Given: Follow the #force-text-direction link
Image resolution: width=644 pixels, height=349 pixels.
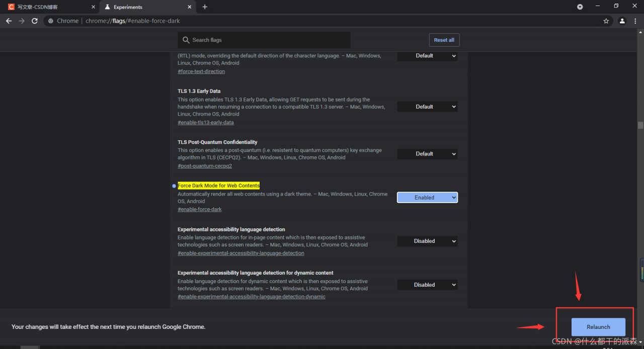Looking at the screenshot, I should click(x=201, y=71).
